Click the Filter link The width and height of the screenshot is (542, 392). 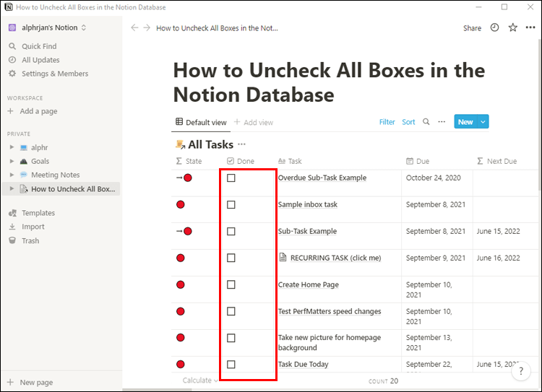[x=387, y=122]
